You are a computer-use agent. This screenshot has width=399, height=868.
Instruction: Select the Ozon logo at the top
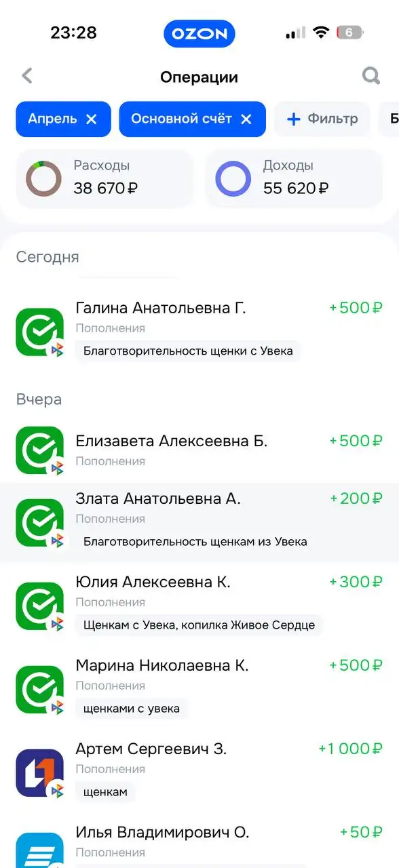click(199, 33)
